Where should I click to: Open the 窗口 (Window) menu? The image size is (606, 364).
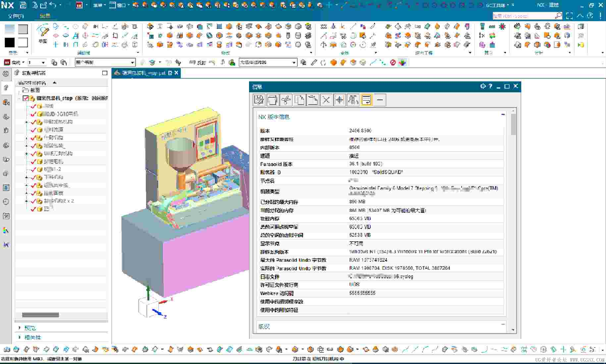(119, 5)
